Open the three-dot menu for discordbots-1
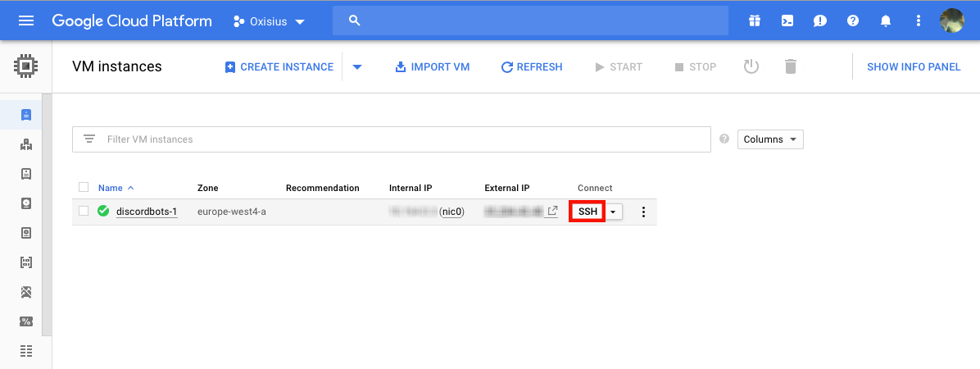This screenshot has width=980, height=369. [643, 212]
